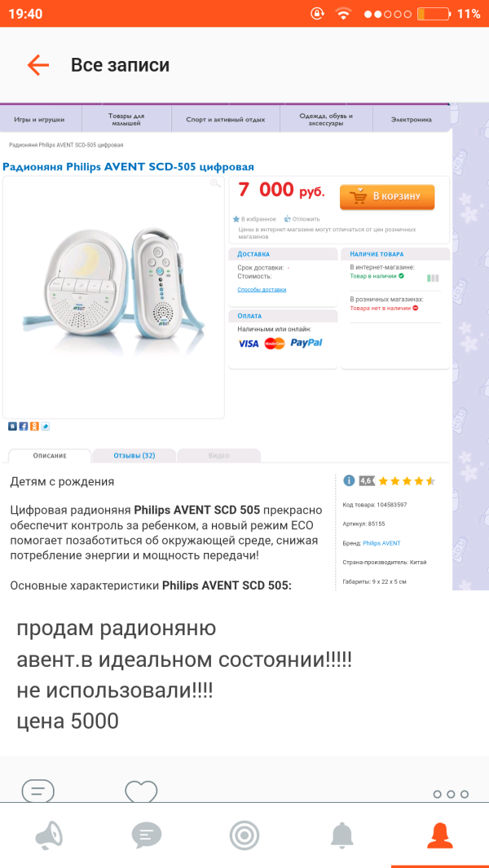This screenshot has height=868, width=489.
Task: Like the post with heart icon
Action: tap(141, 791)
